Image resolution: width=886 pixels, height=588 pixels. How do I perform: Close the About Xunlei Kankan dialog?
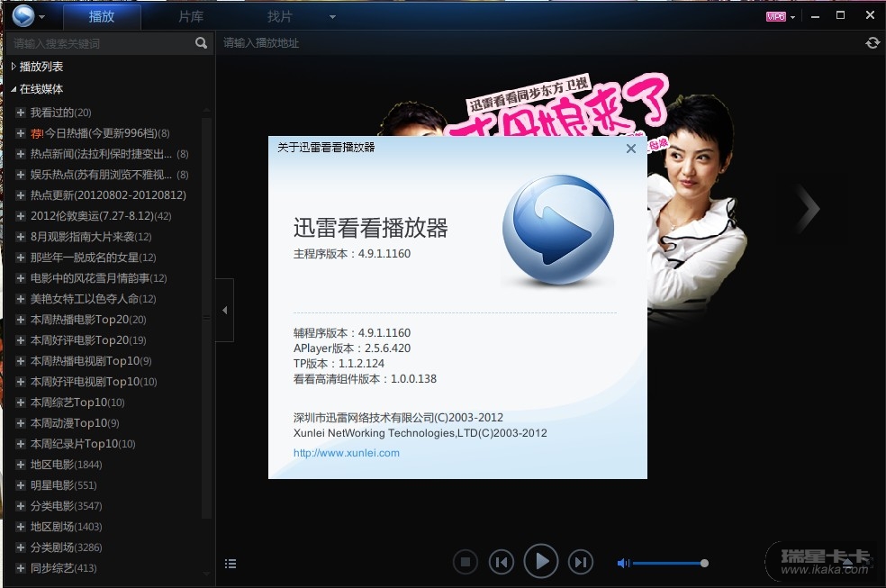[x=631, y=149]
